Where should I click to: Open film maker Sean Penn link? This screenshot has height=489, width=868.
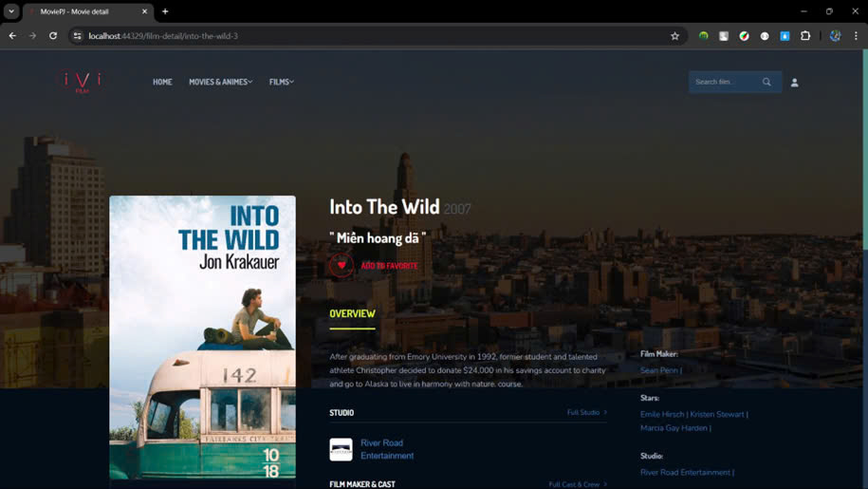[x=658, y=370]
